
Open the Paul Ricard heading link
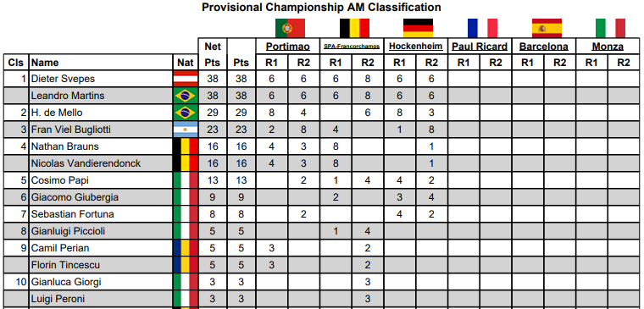(480, 47)
